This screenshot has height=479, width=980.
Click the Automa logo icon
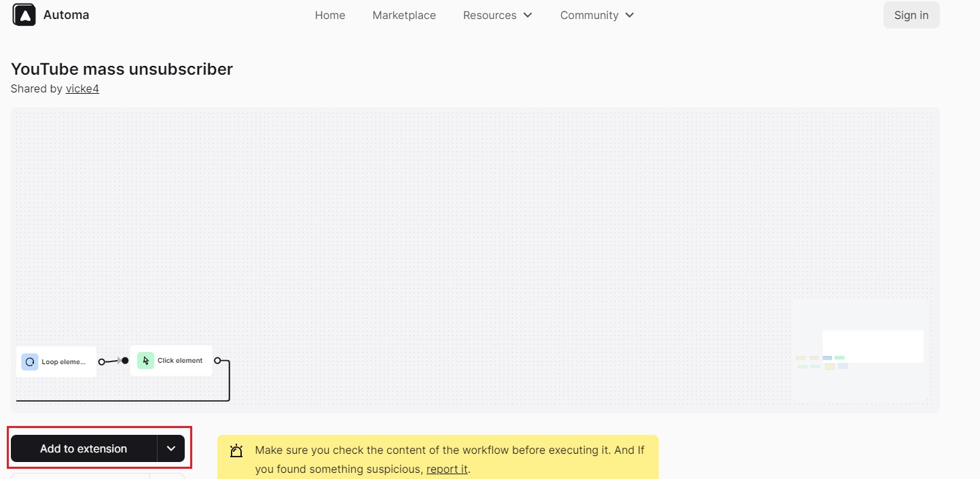(24, 15)
